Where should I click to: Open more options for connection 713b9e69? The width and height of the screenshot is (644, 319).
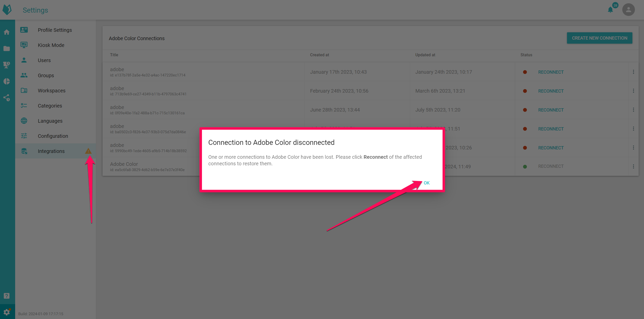click(x=633, y=91)
